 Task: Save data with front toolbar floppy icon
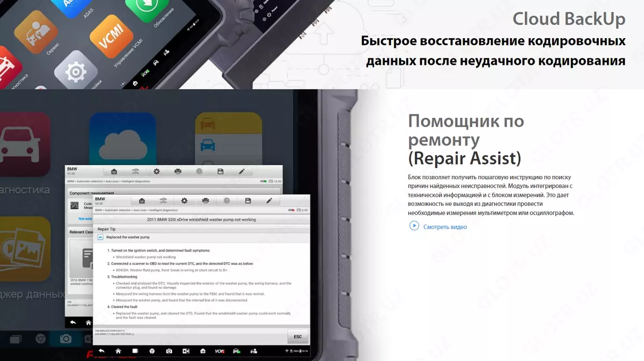(x=248, y=201)
